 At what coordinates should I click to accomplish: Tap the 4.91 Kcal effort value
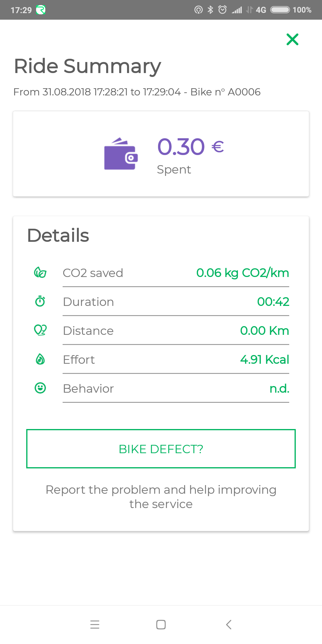point(264,360)
